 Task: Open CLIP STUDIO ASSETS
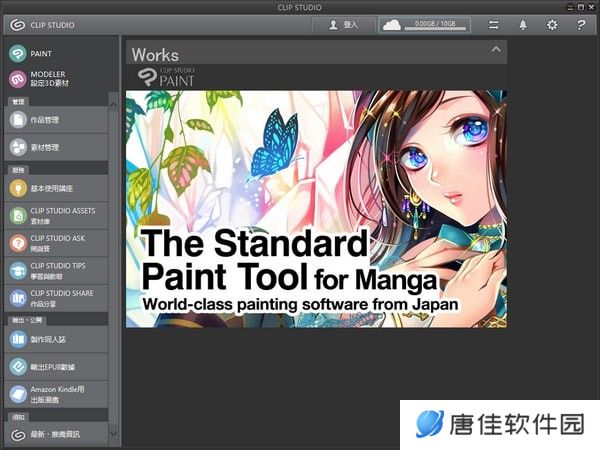pos(56,215)
